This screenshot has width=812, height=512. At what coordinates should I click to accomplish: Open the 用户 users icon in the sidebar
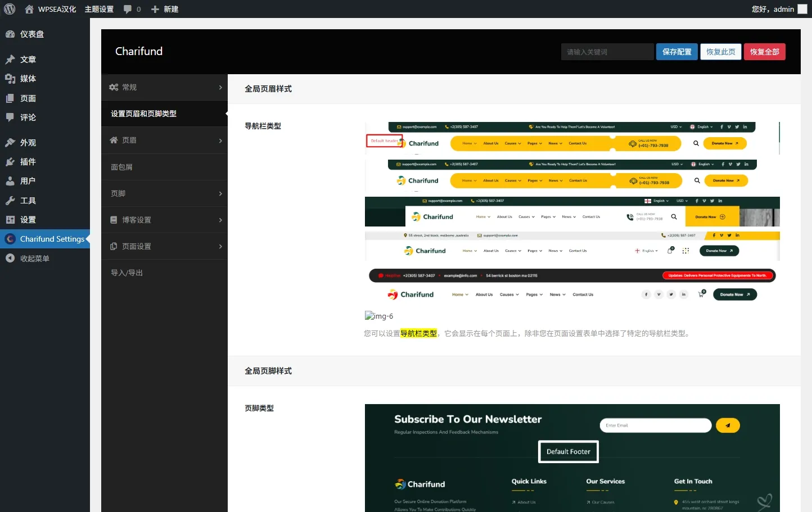(x=10, y=181)
